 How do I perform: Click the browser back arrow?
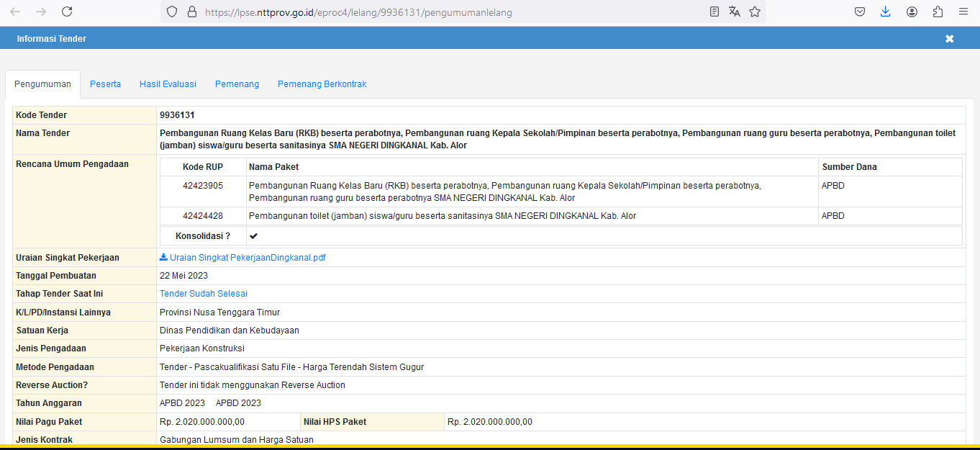click(x=15, y=12)
